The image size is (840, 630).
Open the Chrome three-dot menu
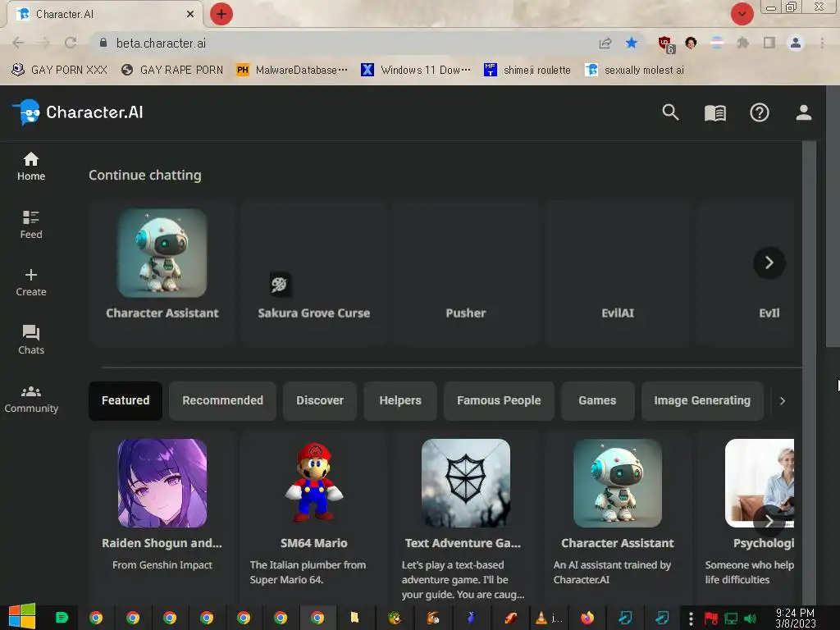click(822, 43)
